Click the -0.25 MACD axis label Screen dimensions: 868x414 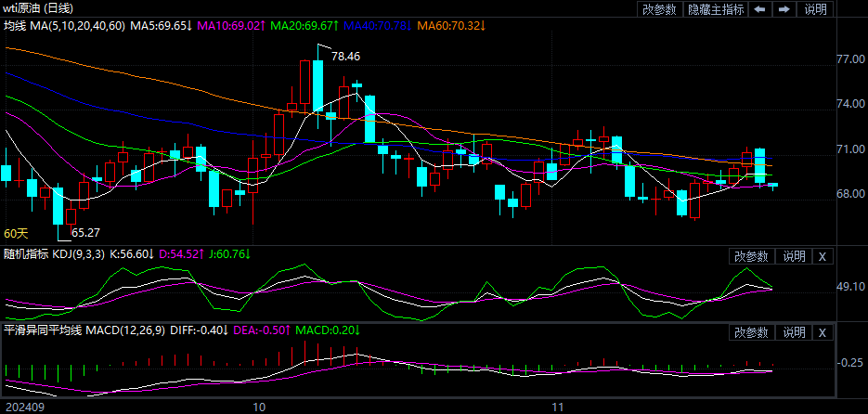pyautogui.click(x=849, y=363)
